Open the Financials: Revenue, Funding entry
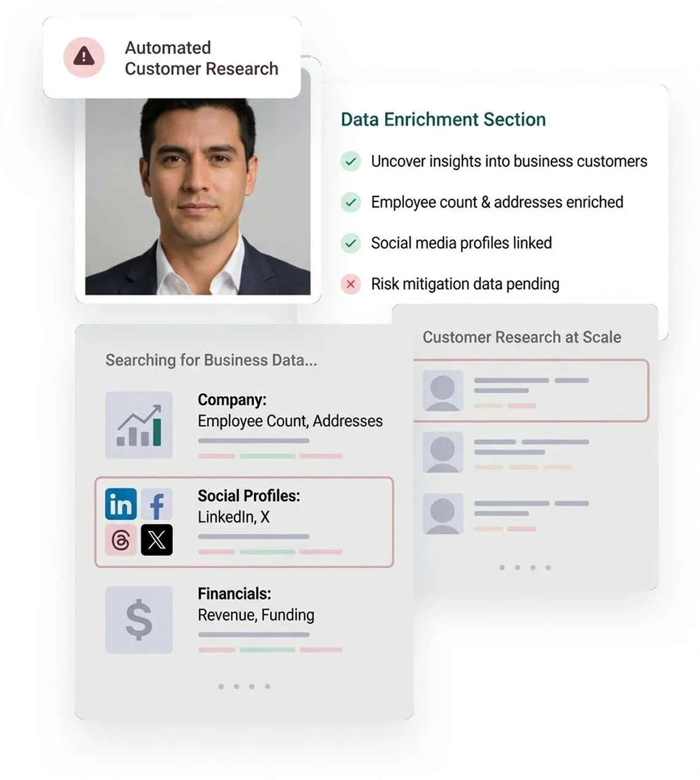700x780 pixels. point(256,605)
